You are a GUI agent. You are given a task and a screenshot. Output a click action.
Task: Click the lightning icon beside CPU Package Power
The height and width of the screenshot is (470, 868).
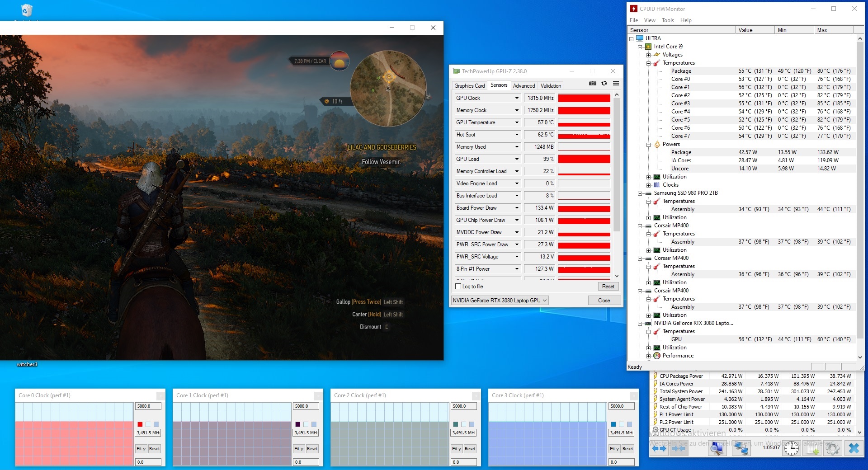tap(656, 376)
